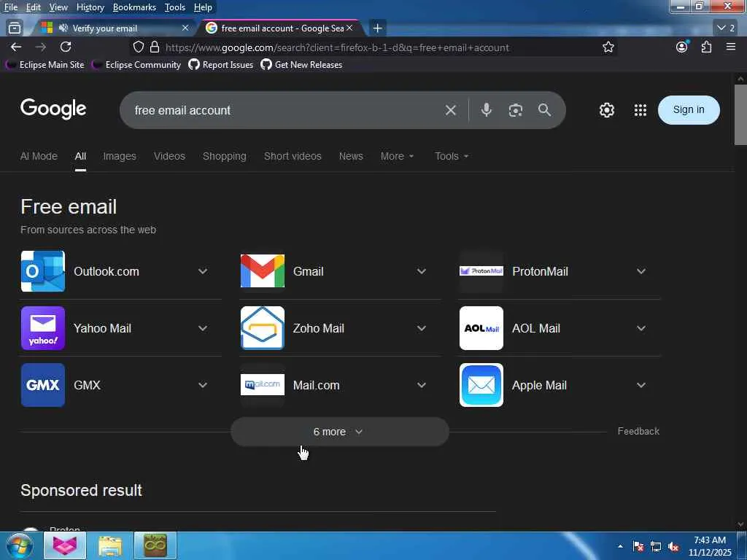Expand the Mail.com entry
The height and width of the screenshot is (560, 747).
click(x=422, y=385)
